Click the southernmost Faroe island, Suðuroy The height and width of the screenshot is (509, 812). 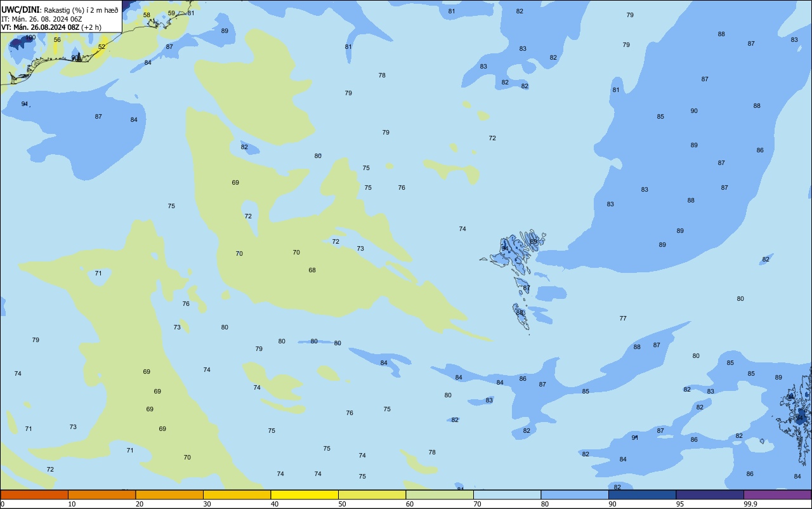click(x=521, y=316)
